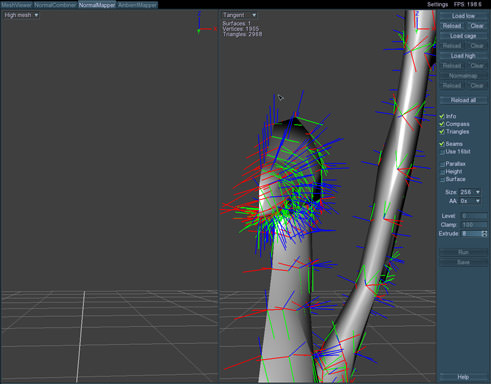The width and height of the screenshot is (491, 384).
Task: Click the Reload all button
Action: pyautogui.click(x=463, y=100)
